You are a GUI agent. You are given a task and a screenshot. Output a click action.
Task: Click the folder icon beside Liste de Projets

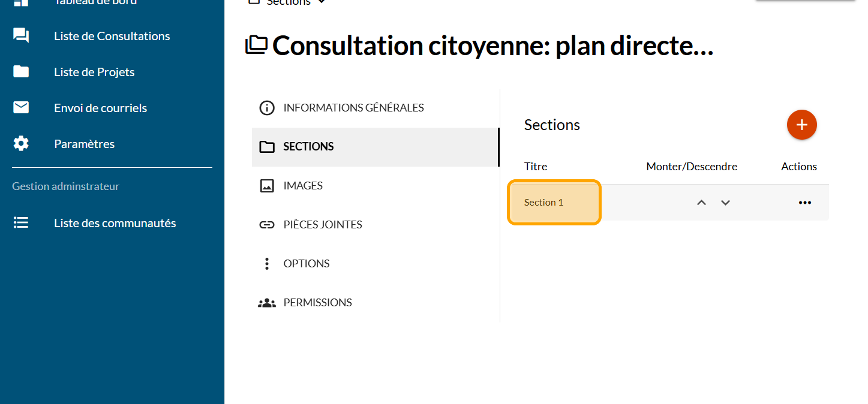pyautogui.click(x=21, y=72)
